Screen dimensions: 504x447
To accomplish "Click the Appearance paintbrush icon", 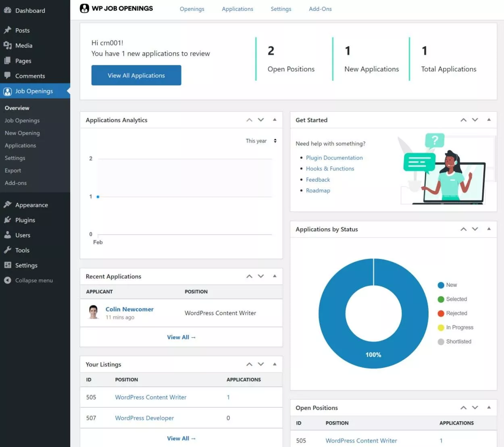I will coord(7,205).
